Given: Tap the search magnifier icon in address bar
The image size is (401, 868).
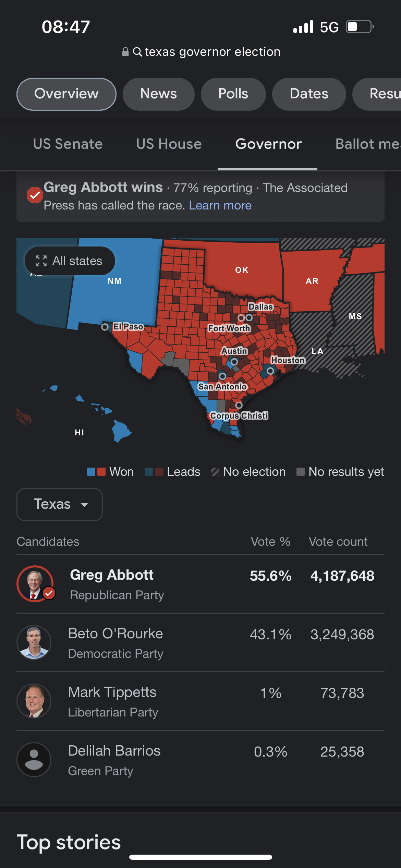Looking at the screenshot, I should coord(137,52).
